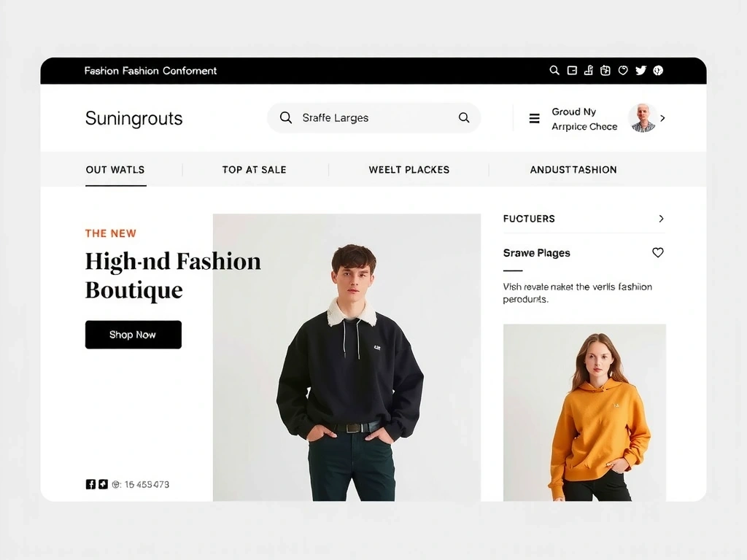Click the heart icon in the top bar
The image size is (747, 560).
[x=623, y=70]
